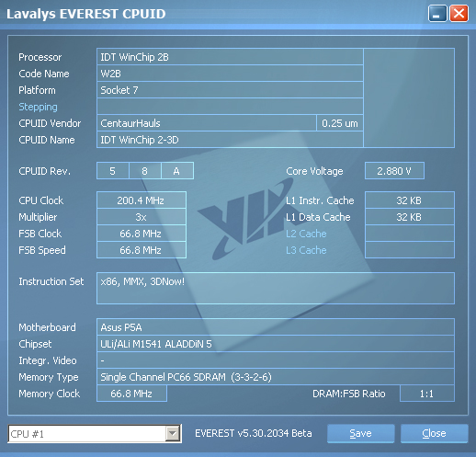Click the 'CPUID Vendor' label
This screenshot has width=476, height=457.
(x=50, y=123)
